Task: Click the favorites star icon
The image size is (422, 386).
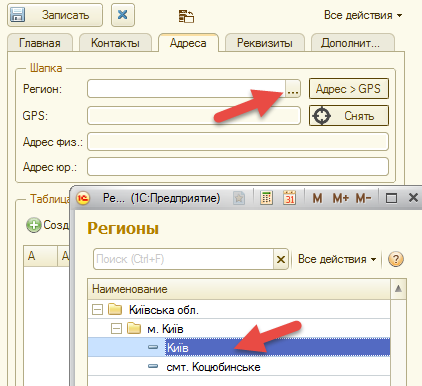Action: click(x=239, y=198)
